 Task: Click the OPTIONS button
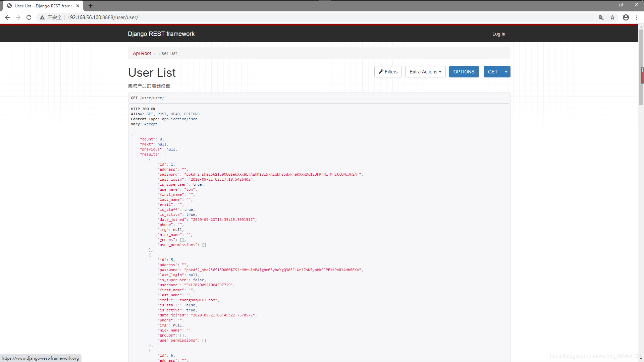[x=464, y=72]
